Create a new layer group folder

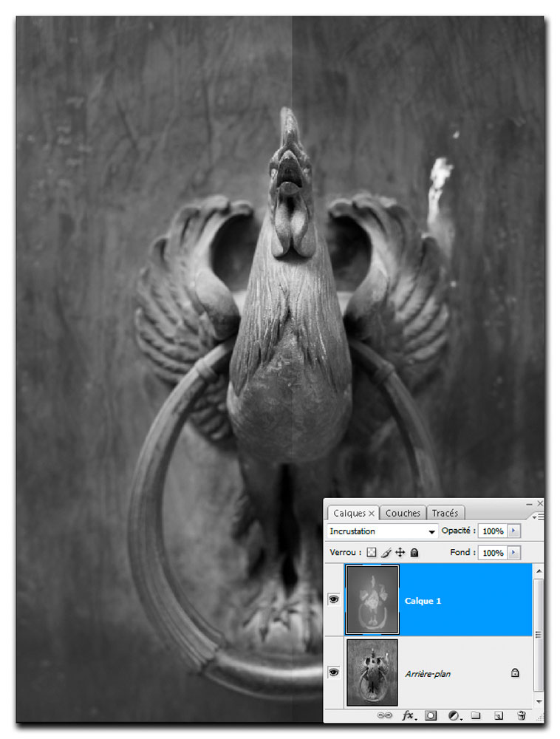[x=476, y=715]
